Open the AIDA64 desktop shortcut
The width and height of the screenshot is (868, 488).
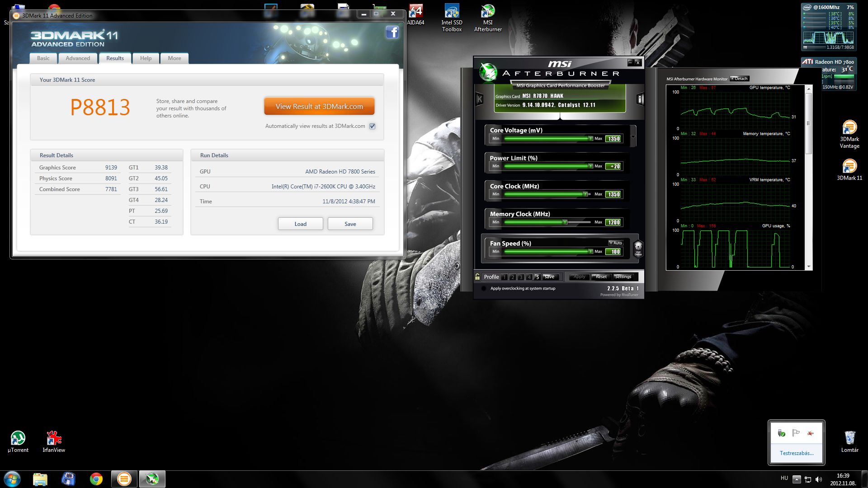tap(415, 14)
